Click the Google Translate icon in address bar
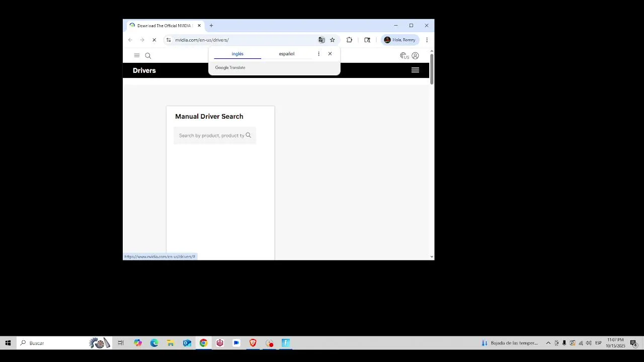The image size is (644, 362). pyautogui.click(x=321, y=40)
